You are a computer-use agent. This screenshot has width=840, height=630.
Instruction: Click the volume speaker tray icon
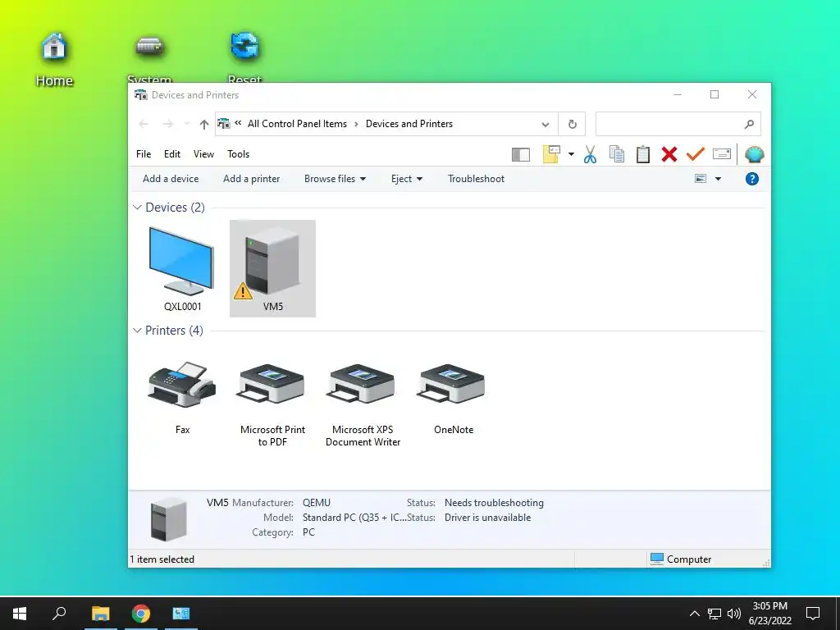tap(734, 614)
